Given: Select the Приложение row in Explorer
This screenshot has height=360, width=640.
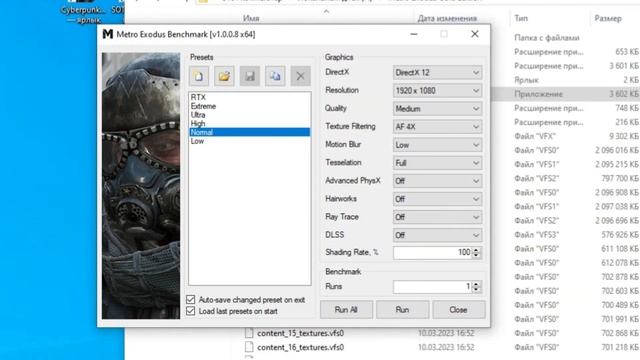Looking at the screenshot, I should (x=565, y=94).
